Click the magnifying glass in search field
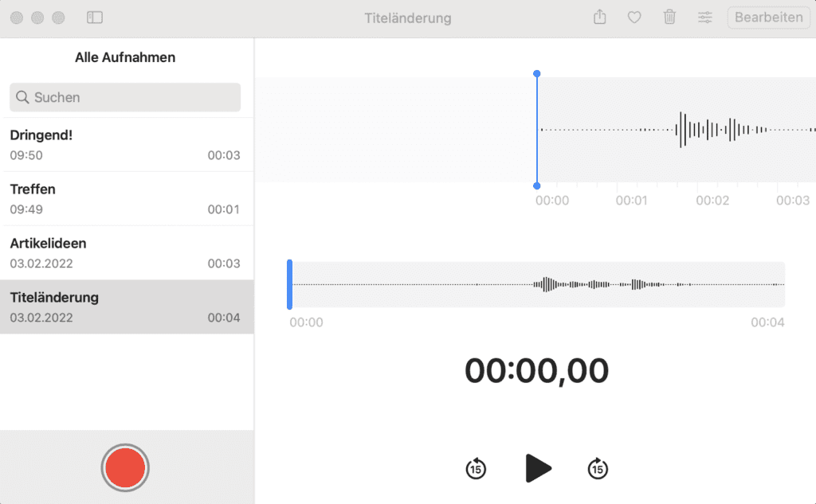816x504 pixels. (x=22, y=97)
